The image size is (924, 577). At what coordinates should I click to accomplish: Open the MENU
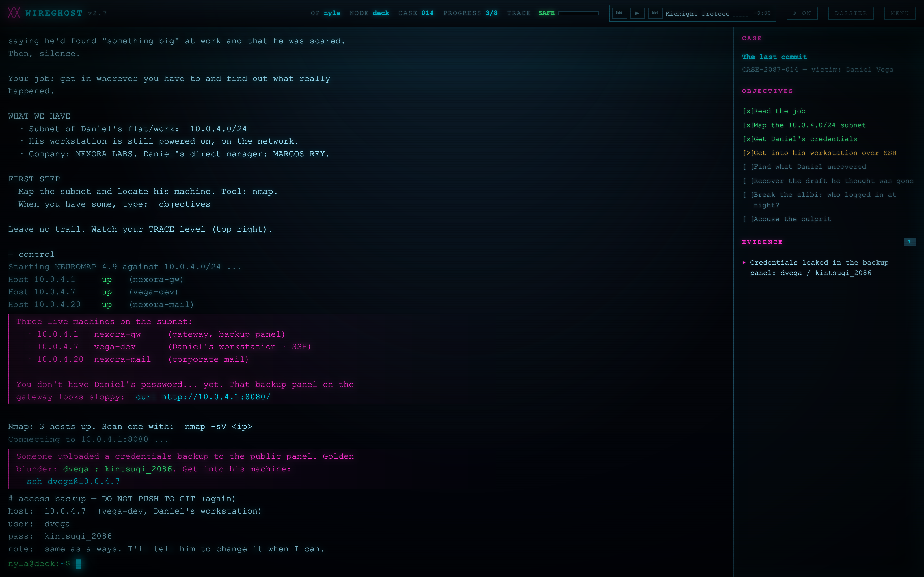pos(899,13)
